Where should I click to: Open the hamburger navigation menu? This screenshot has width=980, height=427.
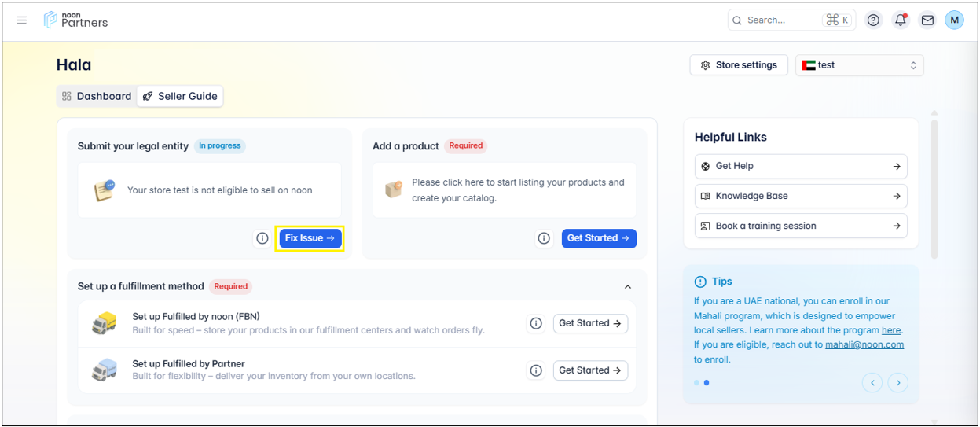coord(22,20)
